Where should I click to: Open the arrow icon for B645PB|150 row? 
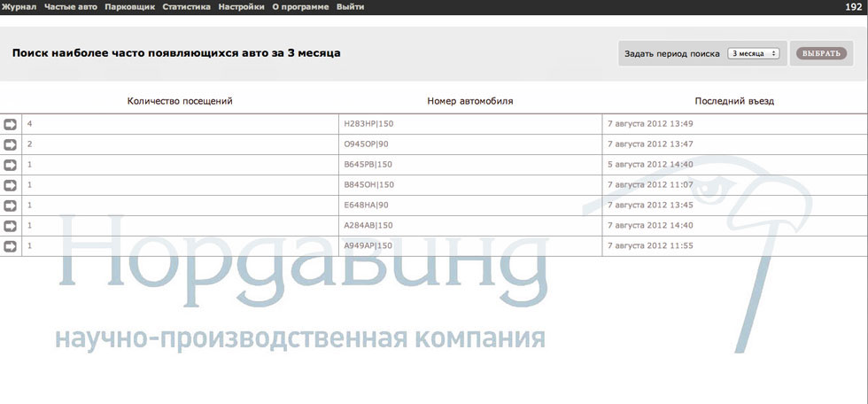tap(11, 165)
